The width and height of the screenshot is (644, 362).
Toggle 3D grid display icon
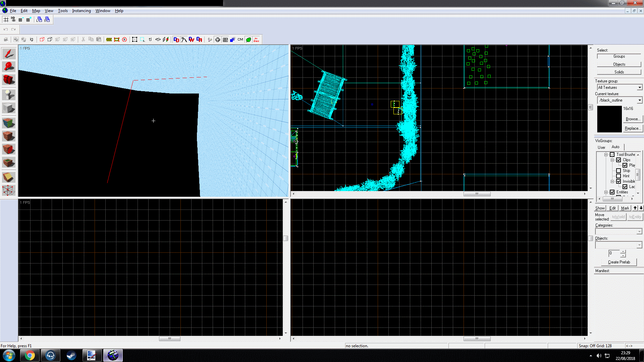click(13, 19)
